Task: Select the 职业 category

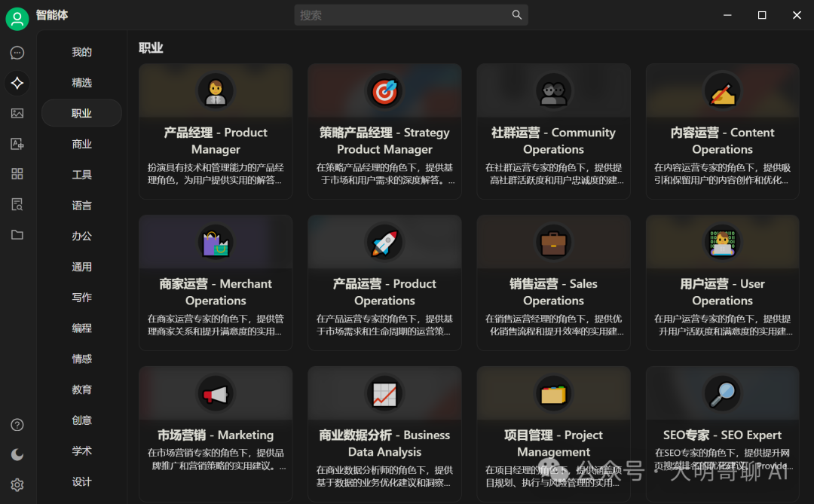Action: (81, 113)
